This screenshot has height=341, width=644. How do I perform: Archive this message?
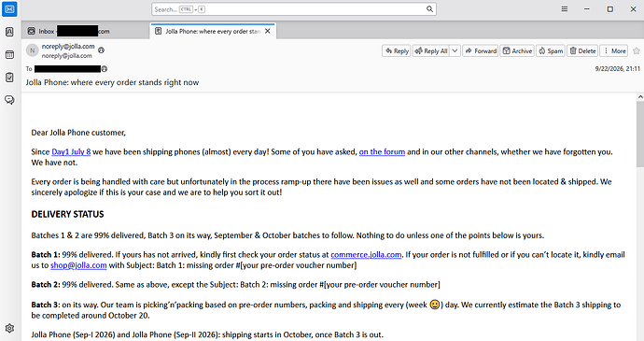517,51
